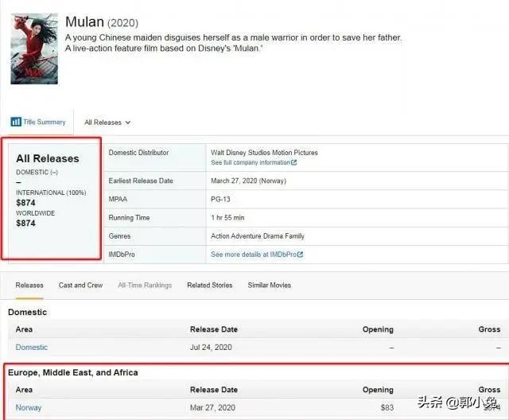
Task: Open the Title Summary tab
Action: coord(38,122)
